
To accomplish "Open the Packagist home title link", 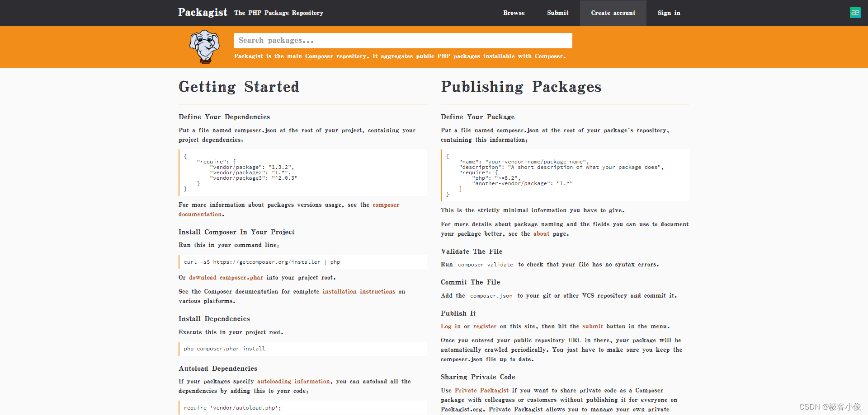I will [203, 13].
